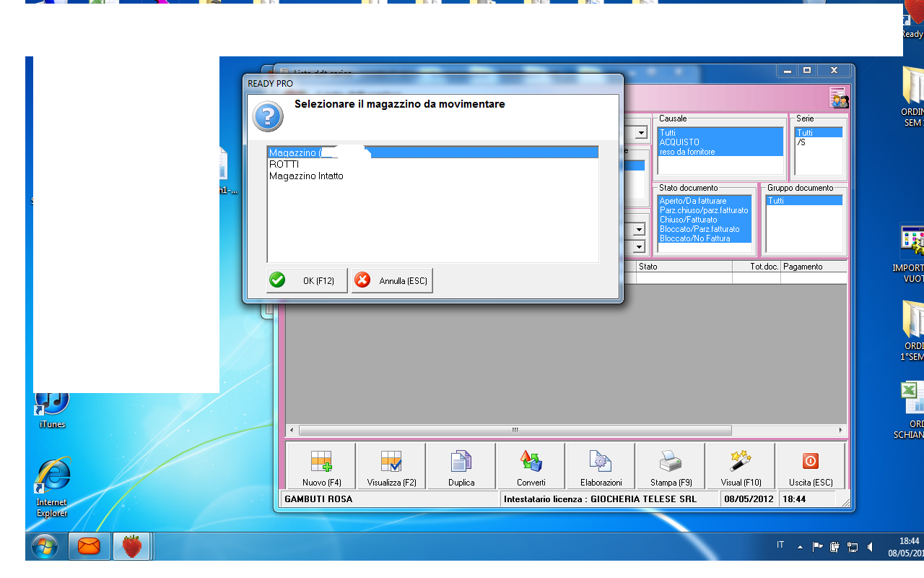The width and height of the screenshot is (924, 578).
Task: Click the 08/05/2012 date in status bar
Action: click(749, 499)
